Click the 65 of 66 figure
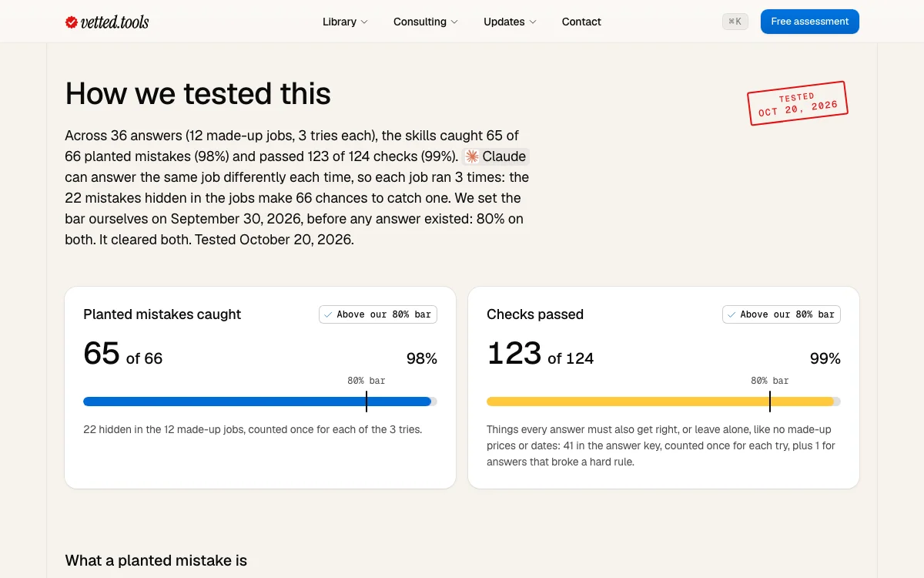Screen dimensions: 924x578 click(123, 355)
